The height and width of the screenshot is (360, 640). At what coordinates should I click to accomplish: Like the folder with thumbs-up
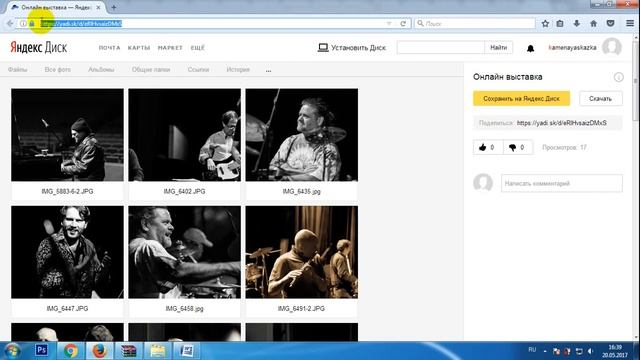[x=488, y=147]
